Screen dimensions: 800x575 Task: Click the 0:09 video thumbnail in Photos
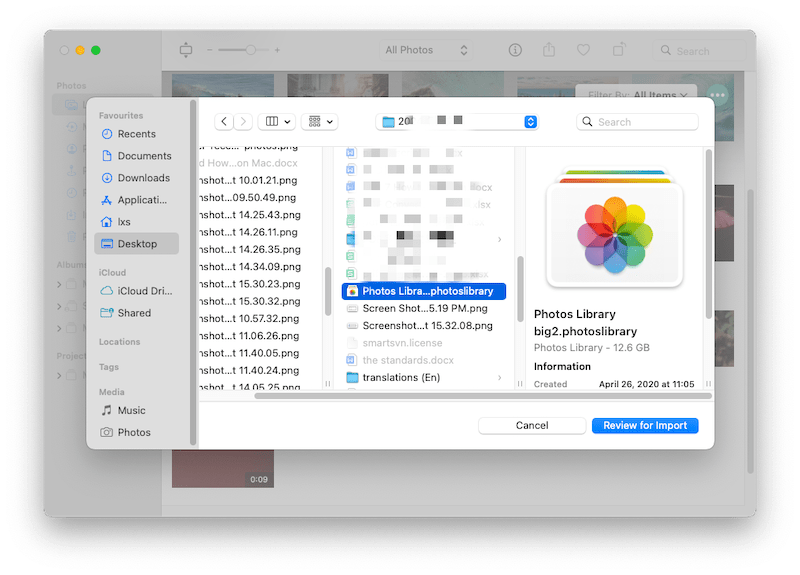coord(222,468)
